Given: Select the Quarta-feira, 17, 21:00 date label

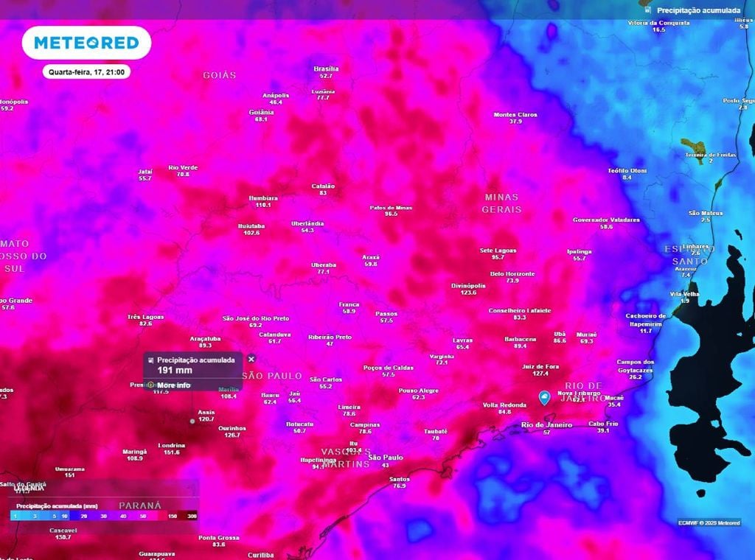Looking at the screenshot, I should 86,72.
